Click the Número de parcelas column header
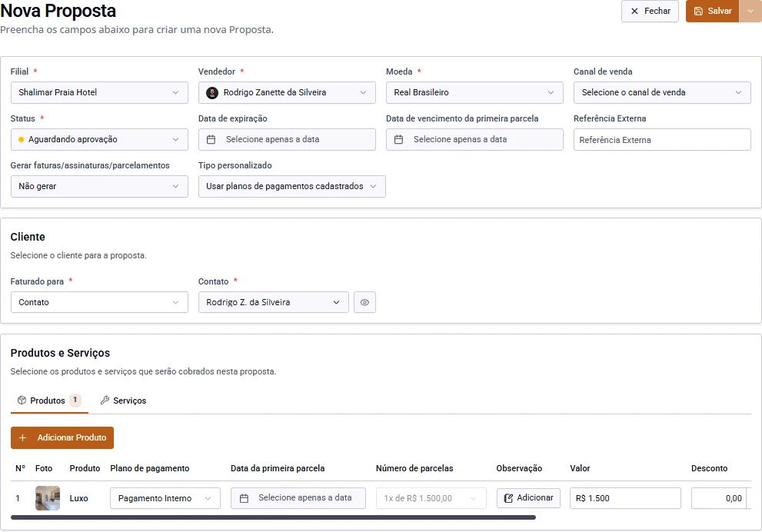The width and height of the screenshot is (762, 532). point(414,468)
